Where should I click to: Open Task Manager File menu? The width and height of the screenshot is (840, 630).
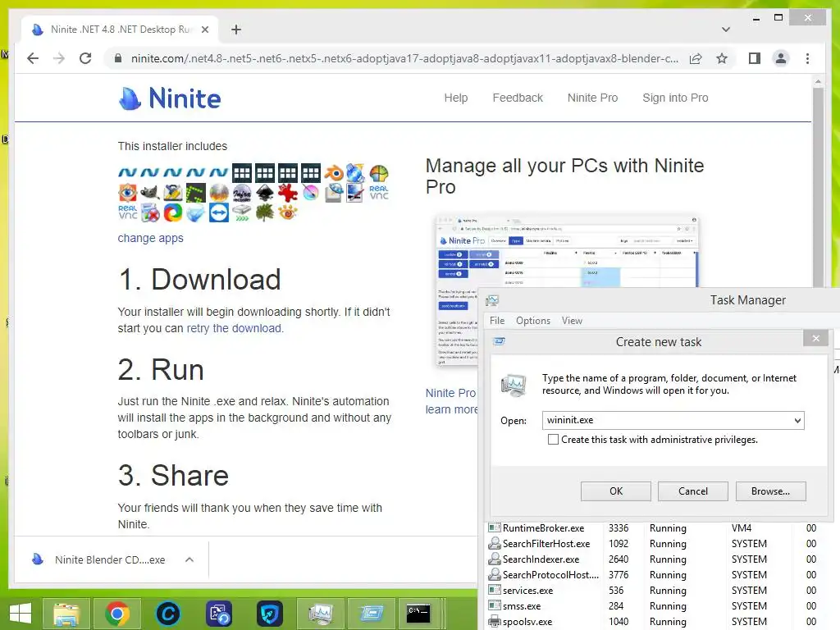click(x=497, y=321)
